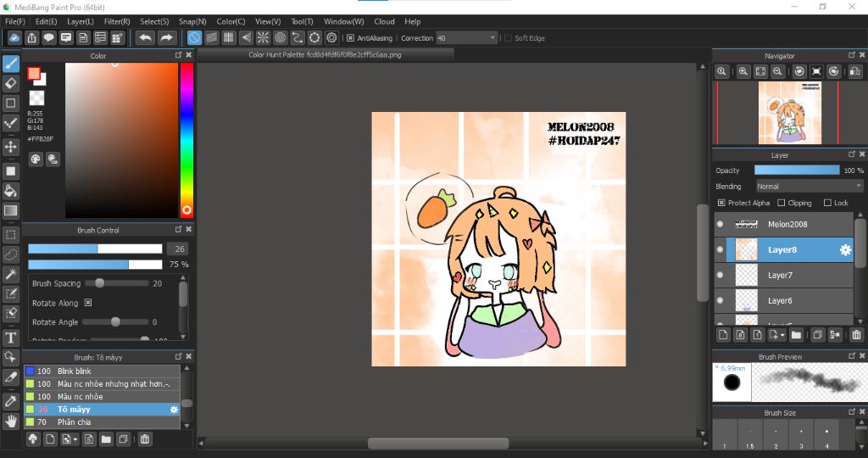This screenshot has height=458, width=868.
Task: Open the Layer menu
Action: coord(81,21)
